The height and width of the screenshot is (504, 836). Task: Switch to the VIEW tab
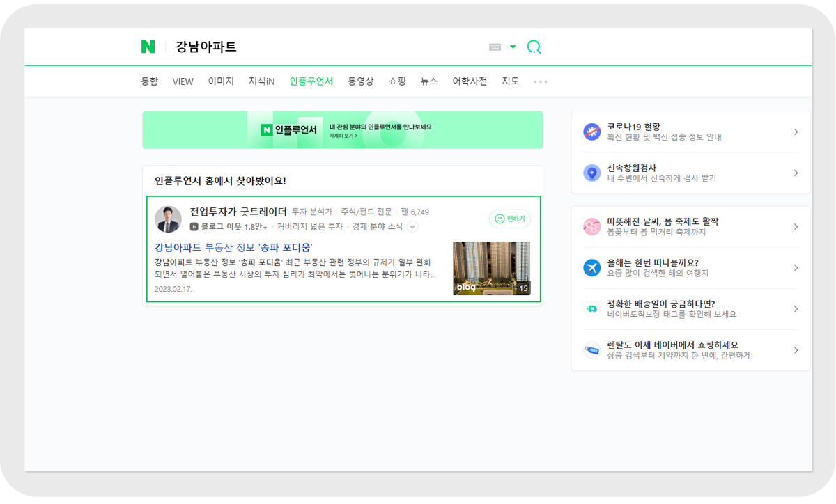pyautogui.click(x=183, y=81)
